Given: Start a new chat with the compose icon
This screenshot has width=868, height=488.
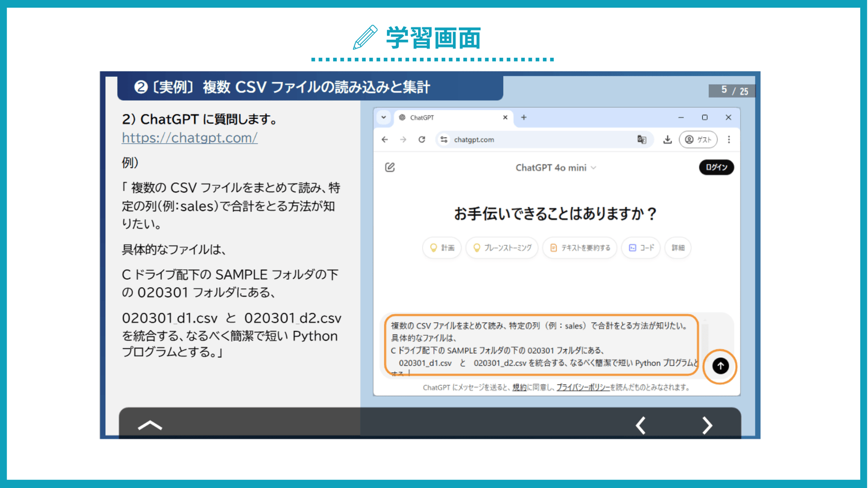Looking at the screenshot, I should (390, 167).
